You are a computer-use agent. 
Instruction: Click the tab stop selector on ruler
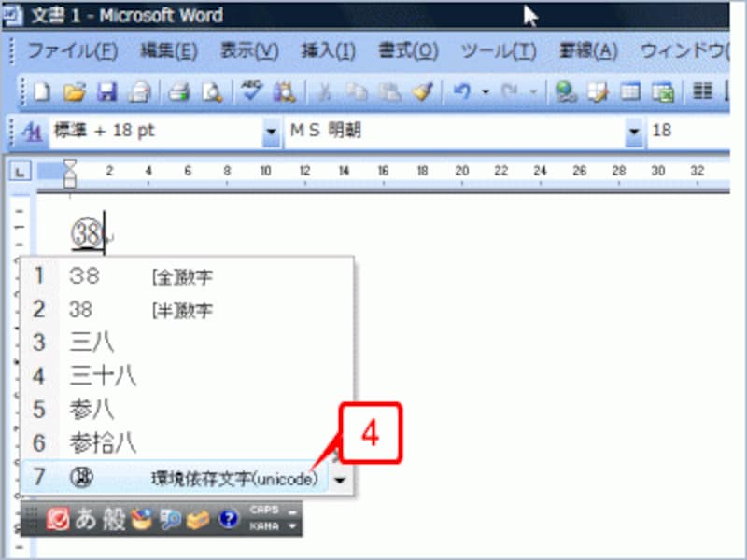coord(20,171)
